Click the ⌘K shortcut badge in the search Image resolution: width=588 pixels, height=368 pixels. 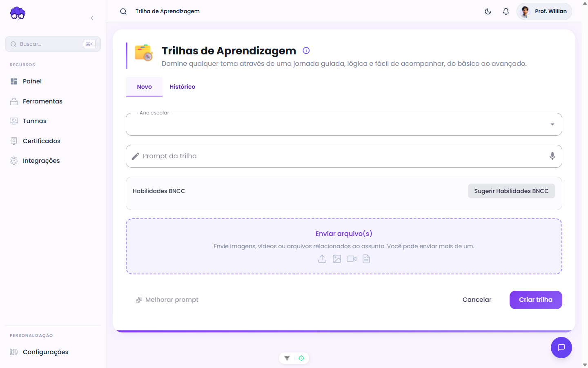[89, 44]
